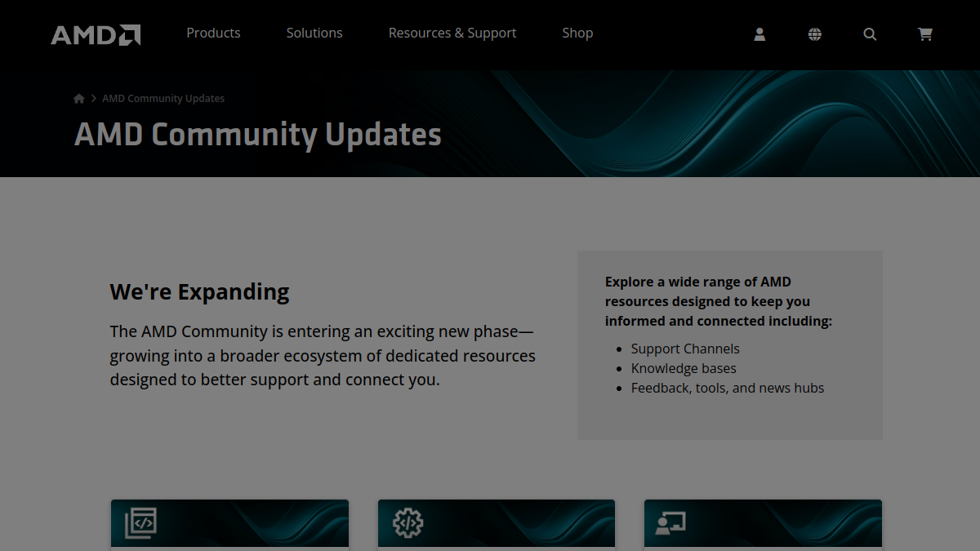Image resolution: width=980 pixels, height=551 pixels.
Task: Click the gear code icon on middle card
Action: point(408,522)
